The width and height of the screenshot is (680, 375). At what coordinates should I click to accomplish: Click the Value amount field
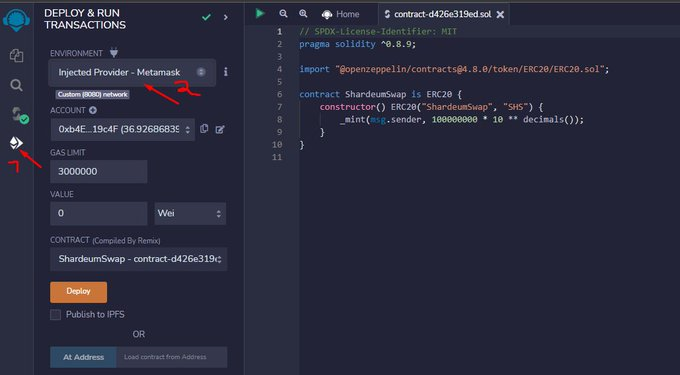pos(98,213)
